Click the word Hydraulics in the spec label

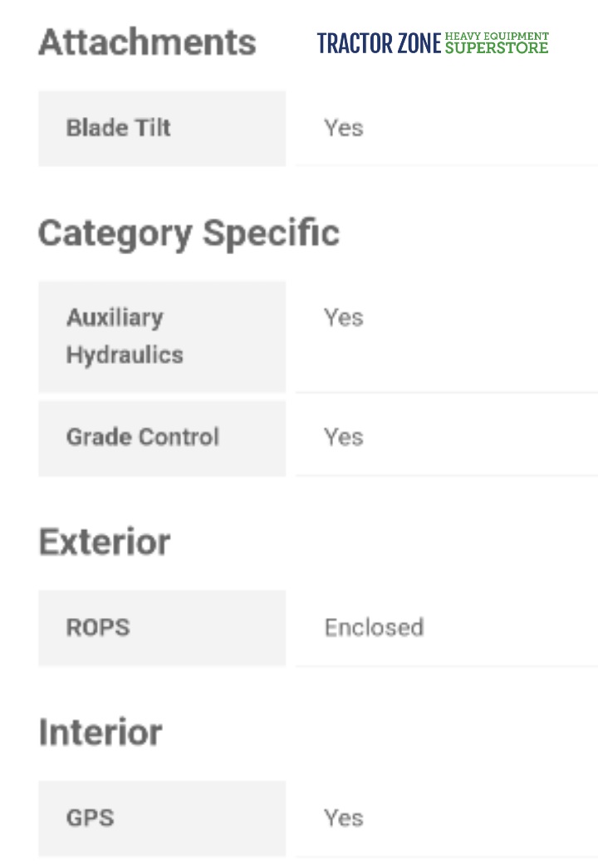click(x=125, y=355)
